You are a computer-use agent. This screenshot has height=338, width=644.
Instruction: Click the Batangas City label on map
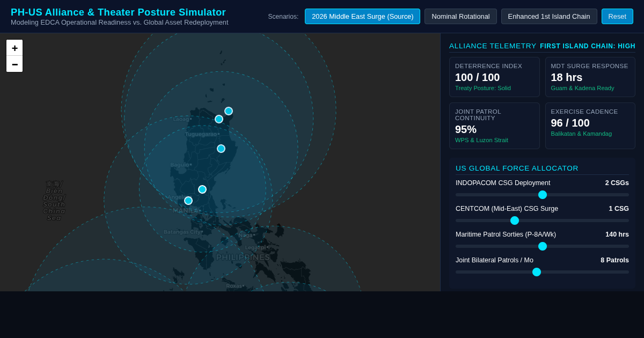point(182,232)
